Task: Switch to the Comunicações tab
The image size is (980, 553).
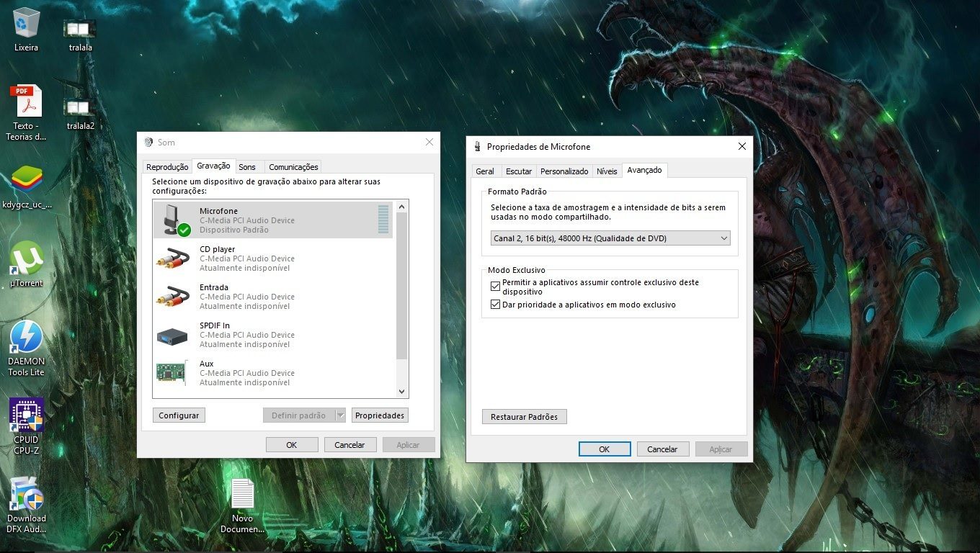Action: [x=293, y=167]
